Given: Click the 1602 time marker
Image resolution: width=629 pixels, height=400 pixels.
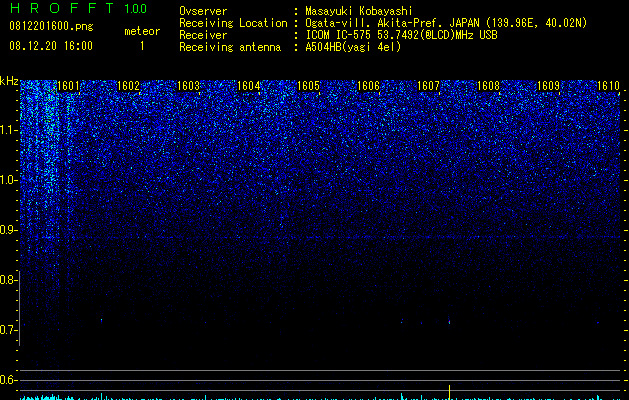Looking at the screenshot, I should pyautogui.click(x=128, y=86).
